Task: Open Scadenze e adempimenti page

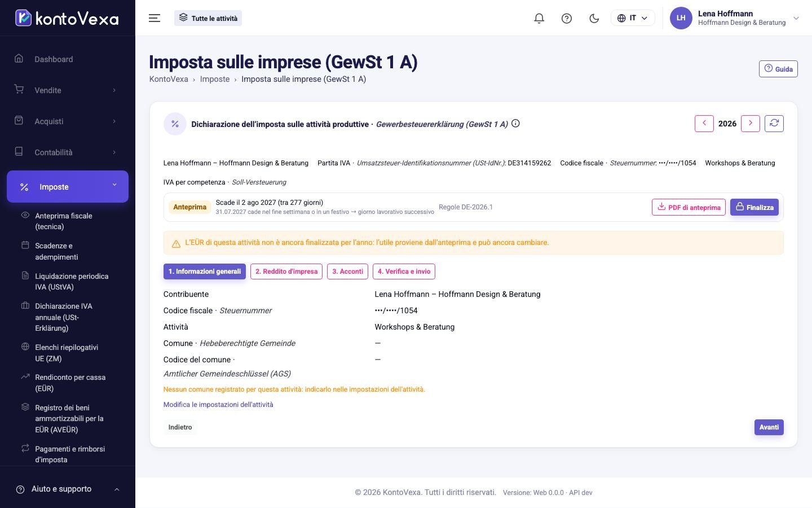Action: 68,251
